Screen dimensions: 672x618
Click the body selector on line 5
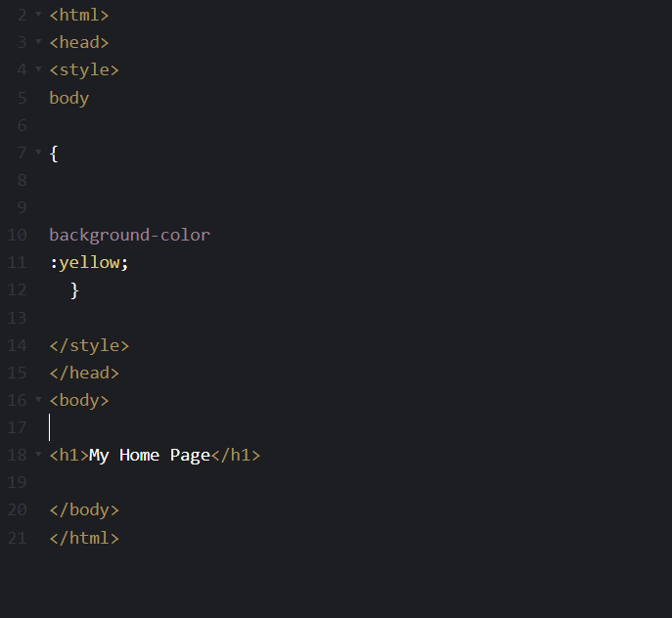pos(69,98)
